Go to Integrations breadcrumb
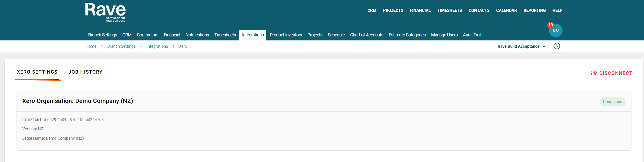Image resolution: width=644 pixels, height=162 pixels. [157, 46]
